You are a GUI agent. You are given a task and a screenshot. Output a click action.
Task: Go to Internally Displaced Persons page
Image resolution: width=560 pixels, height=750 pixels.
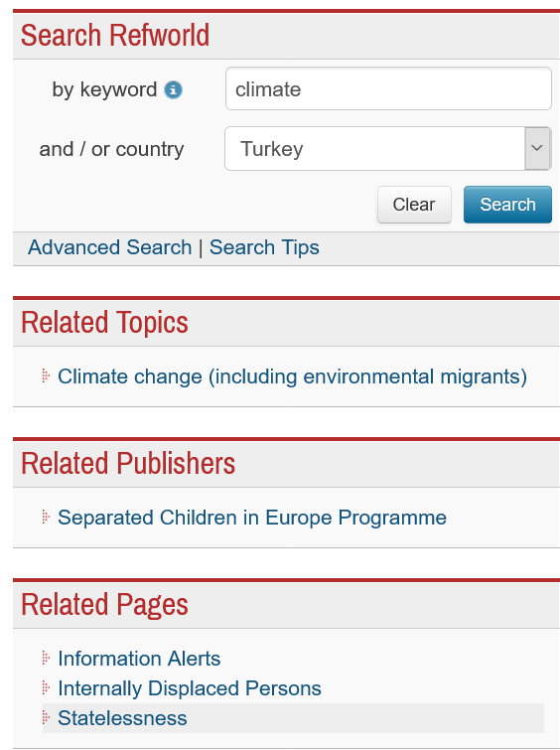tap(190, 688)
